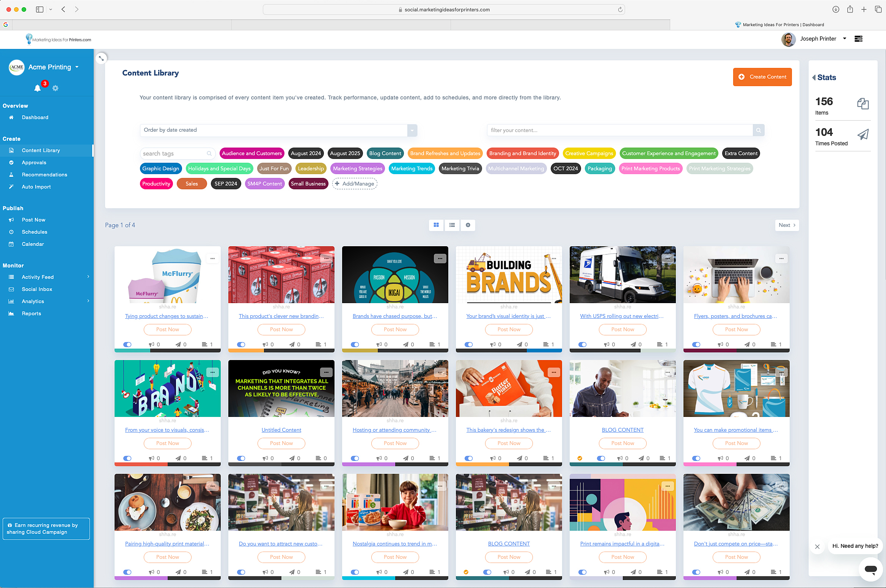
Task: Toggle the Untitled Content card's switch
Action: click(x=241, y=458)
